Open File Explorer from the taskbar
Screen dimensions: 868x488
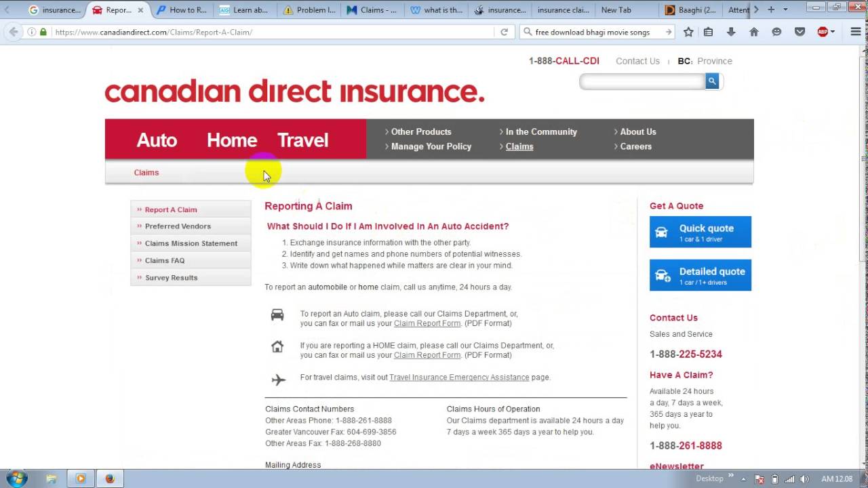(52, 479)
